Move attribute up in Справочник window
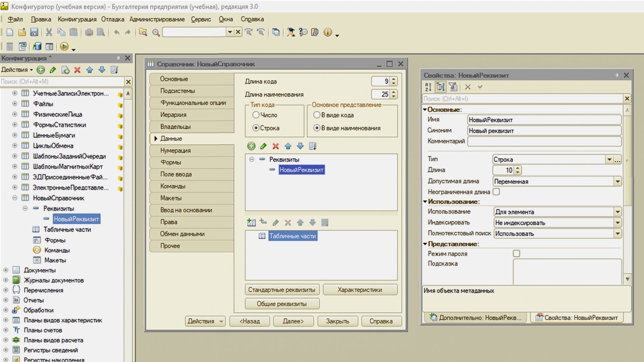This screenshot has width=644, height=362. pos(288,146)
